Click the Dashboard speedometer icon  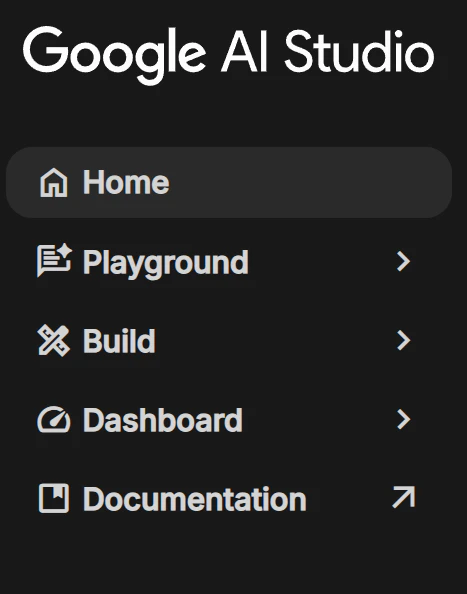pyautogui.click(x=54, y=419)
